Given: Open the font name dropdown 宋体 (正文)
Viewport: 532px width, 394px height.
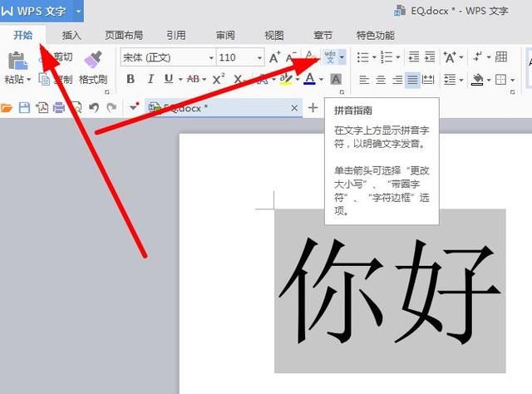Looking at the screenshot, I should tap(209, 57).
